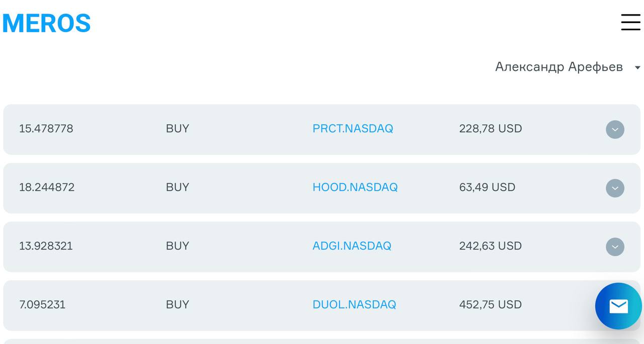This screenshot has width=644, height=344.
Task: Click BUY label in DUOL row
Action: (x=178, y=305)
